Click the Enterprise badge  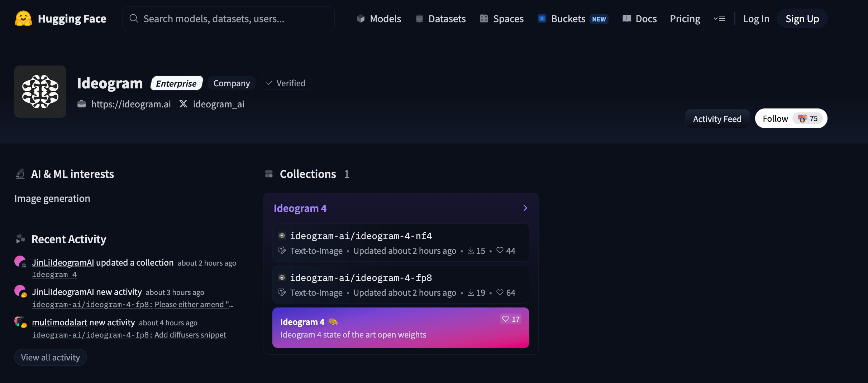[x=176, y=83]
